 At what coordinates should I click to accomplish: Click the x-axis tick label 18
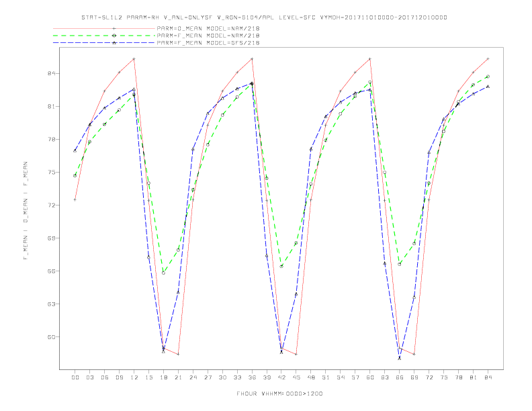(163, 377)
